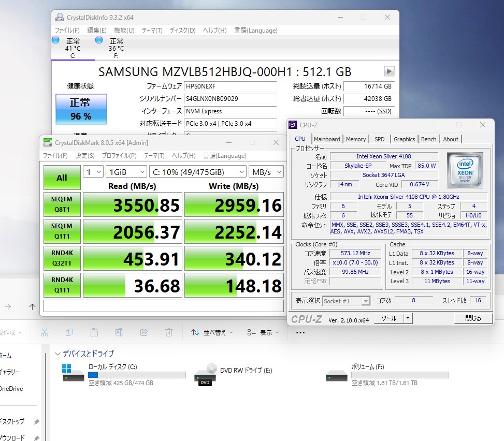Click the Local Disk C: capacity bar
The width and height of the screenshot is (504, 441).
(137, 375)
